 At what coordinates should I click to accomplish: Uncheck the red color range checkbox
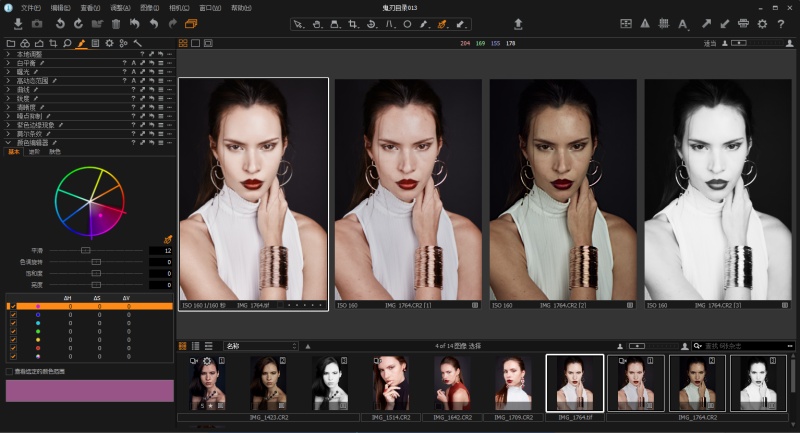13,348
